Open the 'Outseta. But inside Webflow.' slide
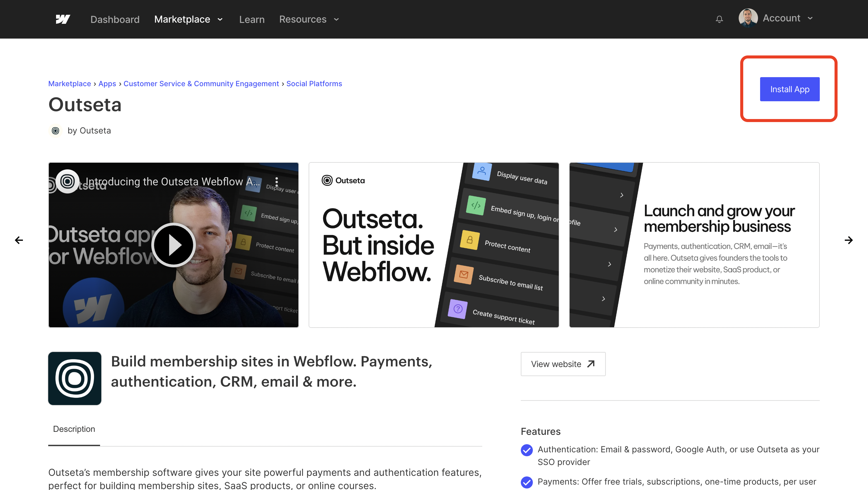The height and width of the screenshot is (490, 868). (434, 245)
